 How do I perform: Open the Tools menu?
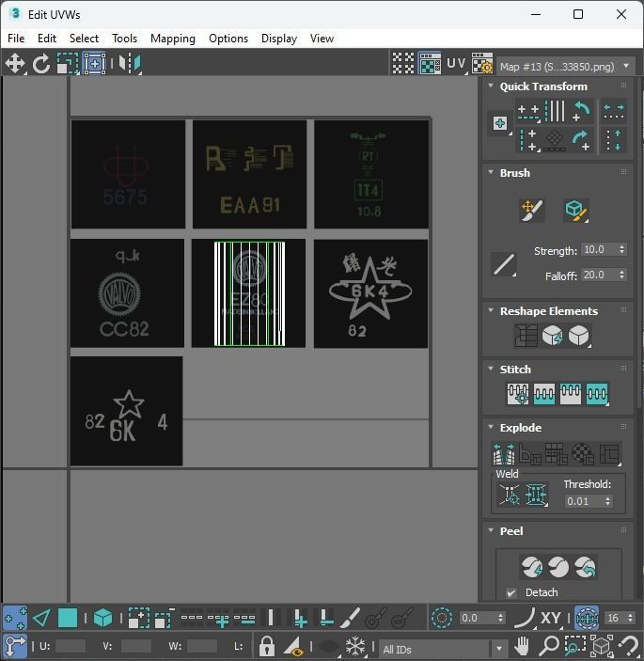(124, 39)
